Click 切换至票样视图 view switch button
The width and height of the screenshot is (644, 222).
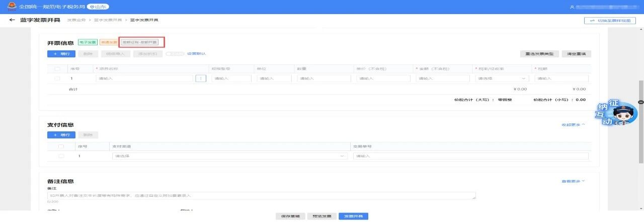(610, 21)
